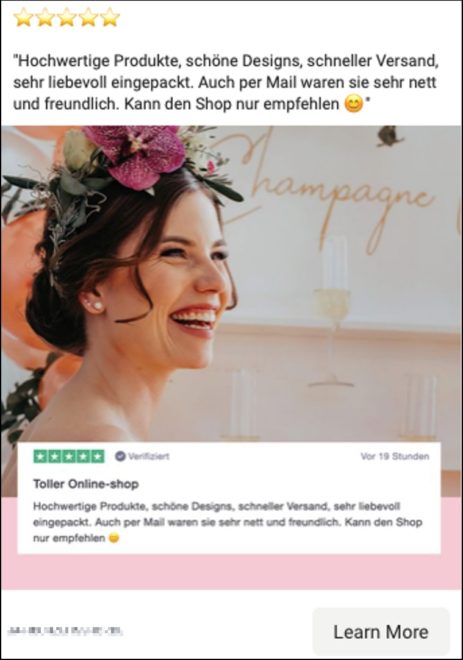Click the fifth yellow star at top
463x660 pixels.
110,18
